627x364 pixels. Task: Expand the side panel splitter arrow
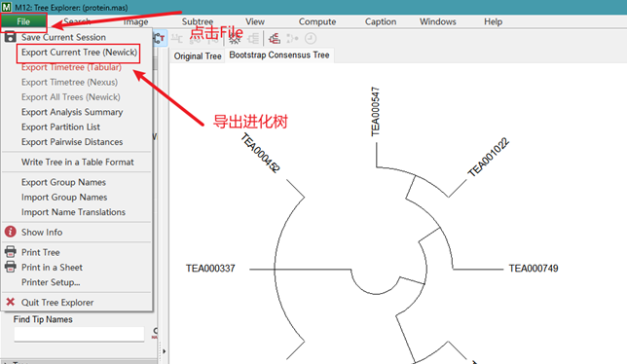[x=164, y=351]
